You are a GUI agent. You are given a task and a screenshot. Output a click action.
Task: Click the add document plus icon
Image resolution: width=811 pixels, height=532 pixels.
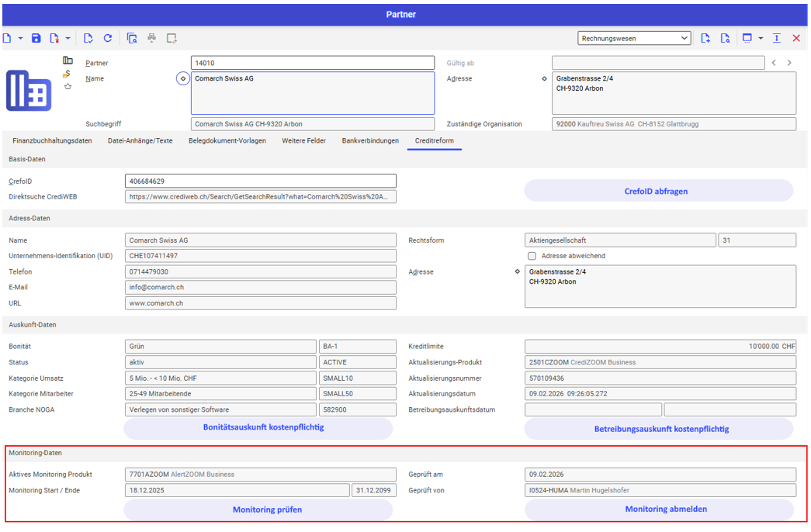pos(705,38)
